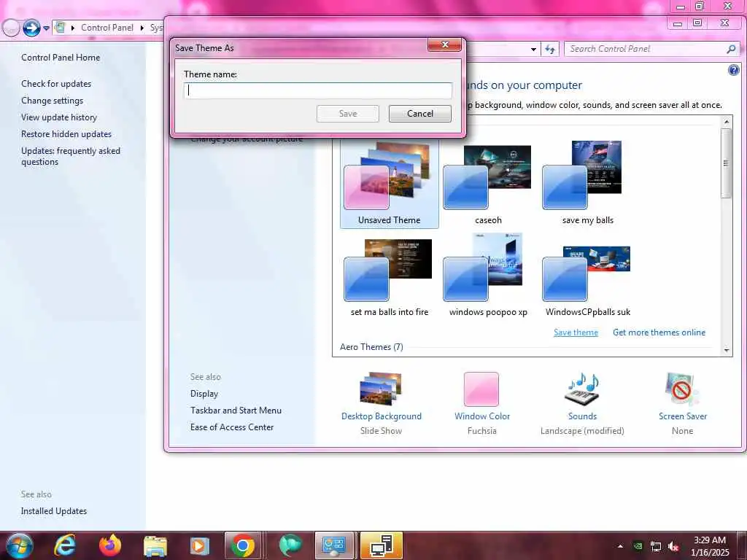
Task: Click the Aero Themes (7) heading
Action: click(x=371, y=347)
